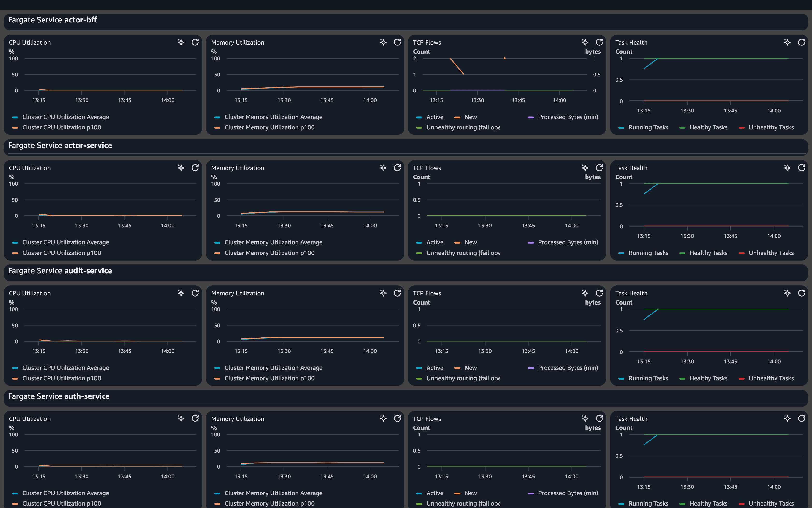Click orange New data point in actor-bff TCP Flows

[x=505, y=58]
